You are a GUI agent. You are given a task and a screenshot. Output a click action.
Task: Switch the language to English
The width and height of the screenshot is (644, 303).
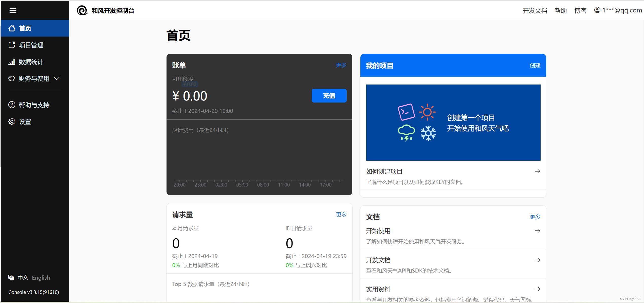(41, 278)
